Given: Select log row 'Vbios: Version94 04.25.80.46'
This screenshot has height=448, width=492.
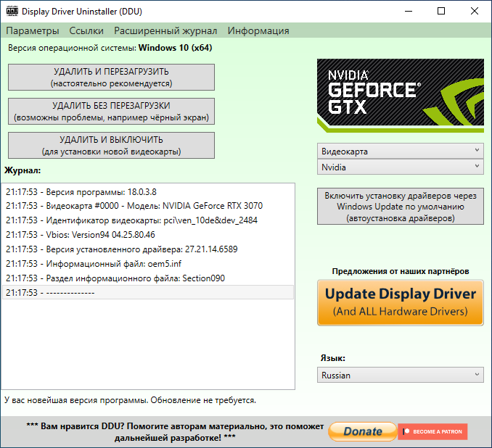Looking at the screenshot, I should tap(148, 234).
